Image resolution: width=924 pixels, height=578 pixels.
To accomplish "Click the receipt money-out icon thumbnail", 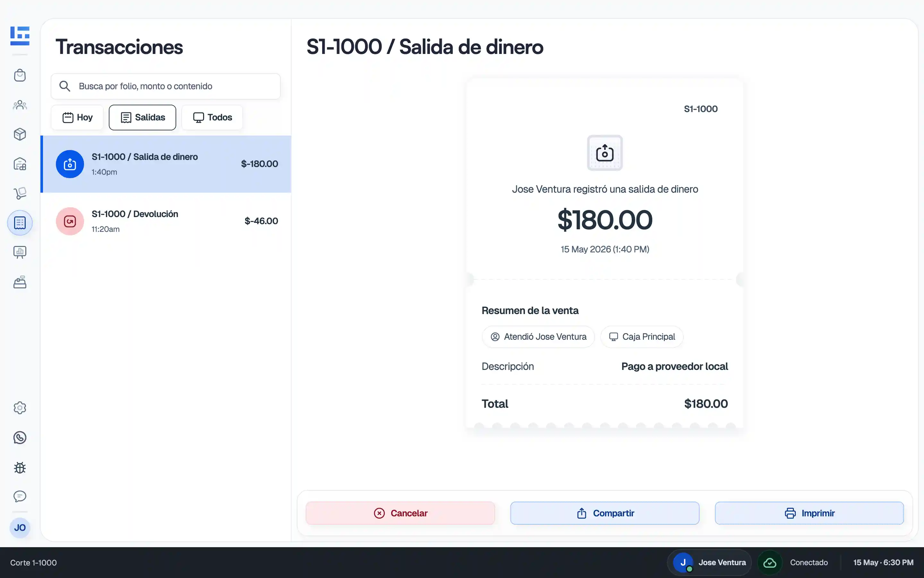I will [605, 153].
